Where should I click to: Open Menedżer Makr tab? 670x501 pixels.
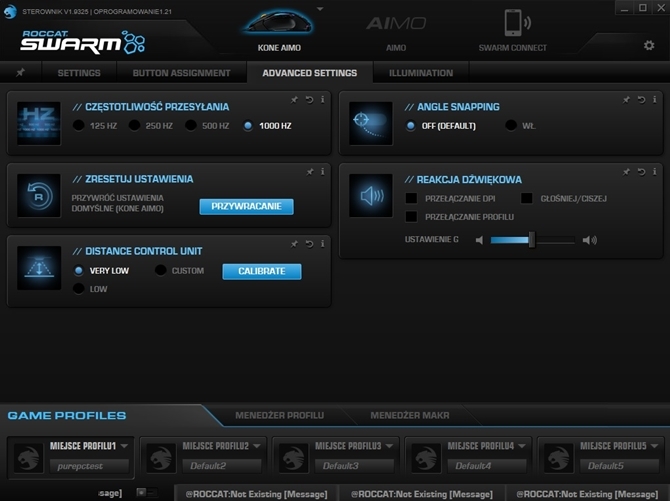point(410,415)
